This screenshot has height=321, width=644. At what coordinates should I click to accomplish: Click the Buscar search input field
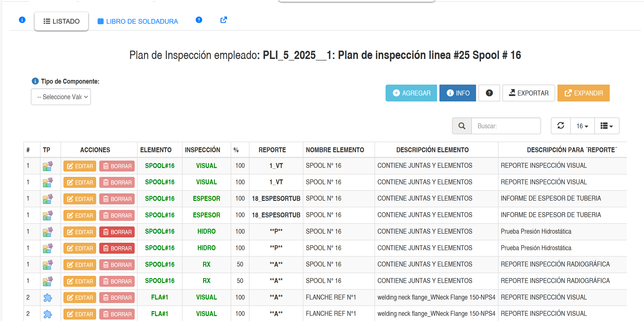[x=505, y=126]
